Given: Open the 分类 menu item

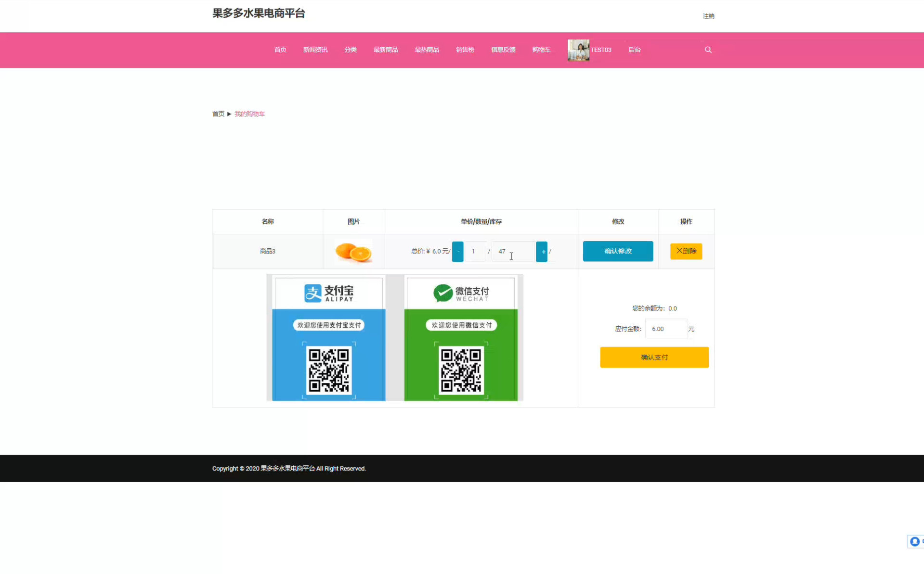Looking at the screenshot, I should pos(351,50).
